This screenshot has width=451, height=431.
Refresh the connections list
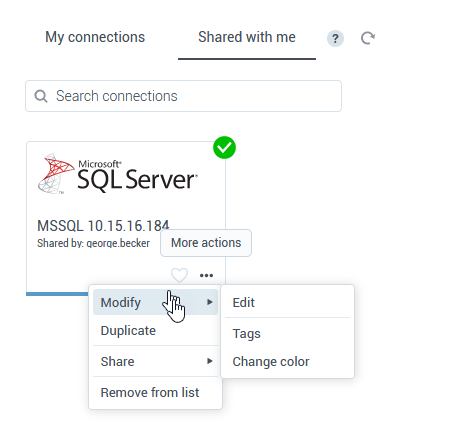point(368,38)
